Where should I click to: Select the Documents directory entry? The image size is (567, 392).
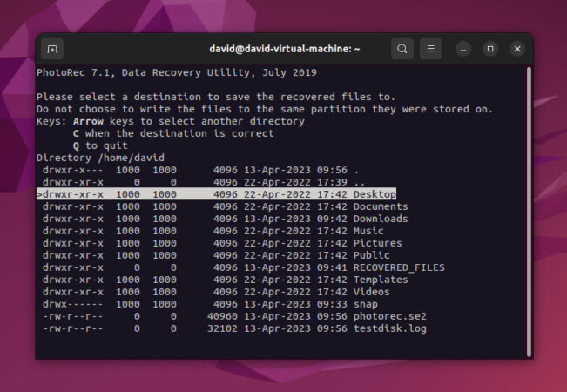(380, 206)
